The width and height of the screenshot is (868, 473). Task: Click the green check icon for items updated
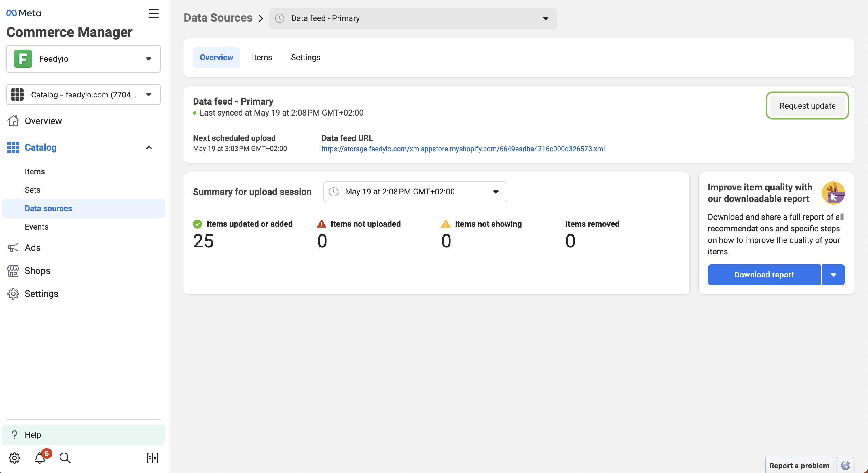pyautogui.click(x=198, y=224)
